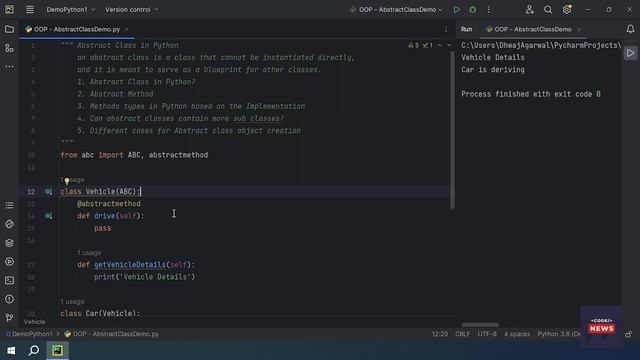This screenshot has height=360, width=640.
Task: Expand the run configuration OOP - AbstractClassDemo dropdown
Action: tap(396, 9)
